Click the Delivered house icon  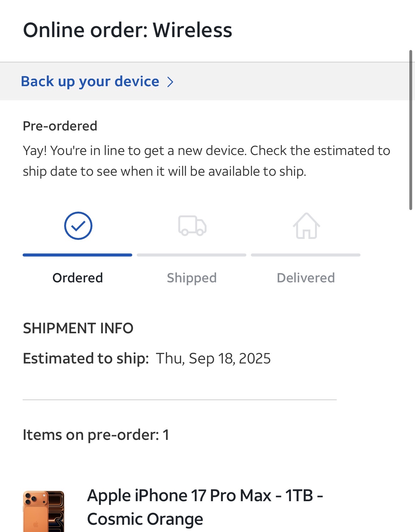[306, 226]
